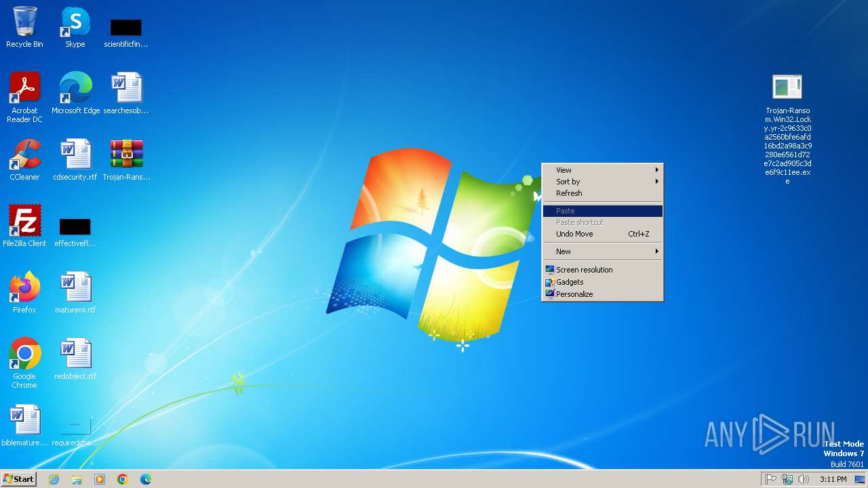Select the Firefox desktop shortcut
Image resolution: width=868 pixels, height=488 pixels.
(x=24, y=293)
